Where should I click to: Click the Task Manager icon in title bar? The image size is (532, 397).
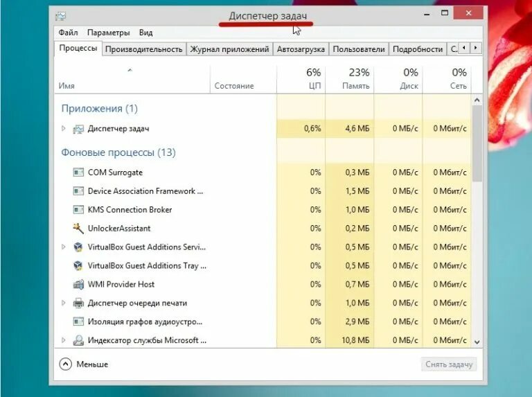(61, 16)
